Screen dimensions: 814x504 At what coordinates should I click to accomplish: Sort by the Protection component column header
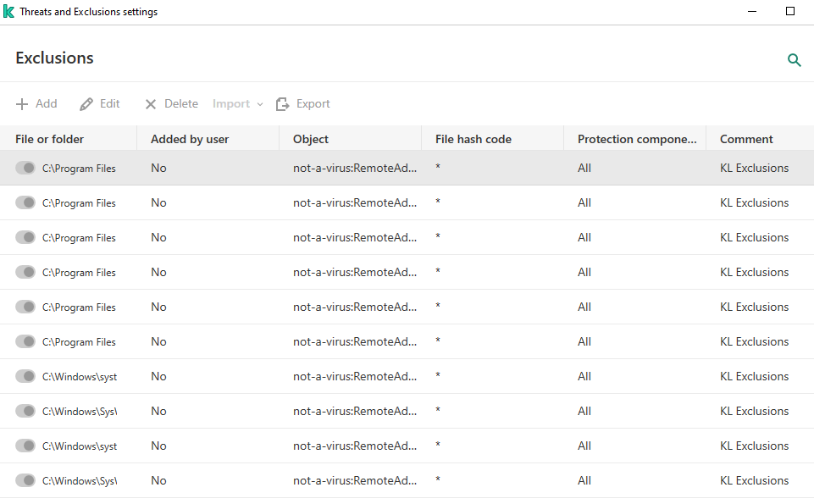click(637, 139)
